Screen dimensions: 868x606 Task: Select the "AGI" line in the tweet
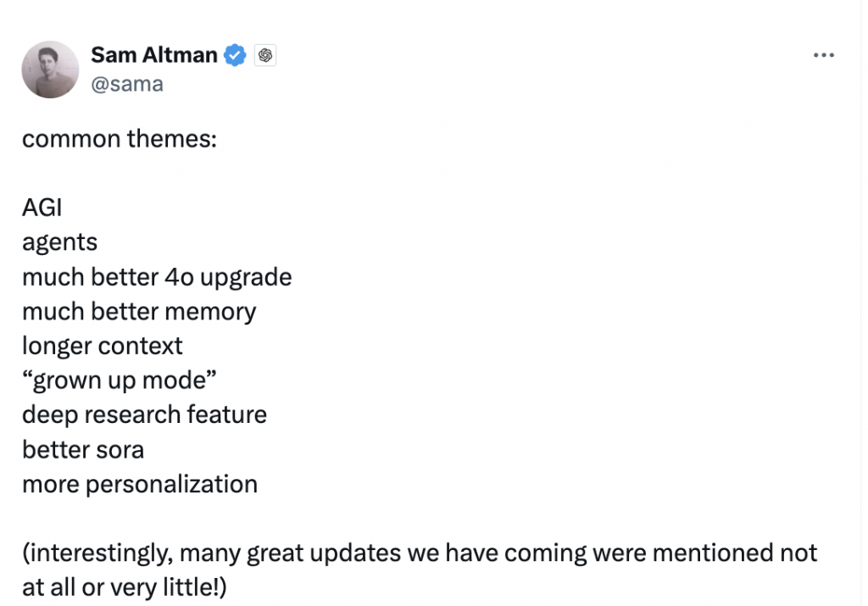(42, 208)
